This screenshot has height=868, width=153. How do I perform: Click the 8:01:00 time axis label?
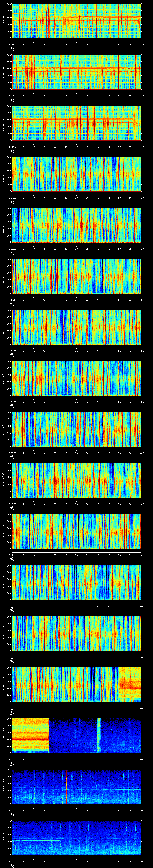coord(12,44)
